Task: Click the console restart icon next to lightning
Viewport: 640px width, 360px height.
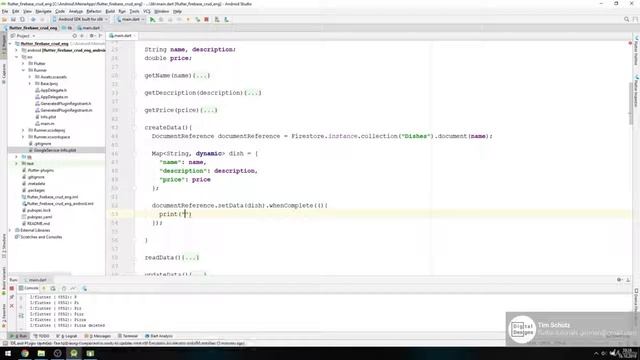Action: (53, 288)
